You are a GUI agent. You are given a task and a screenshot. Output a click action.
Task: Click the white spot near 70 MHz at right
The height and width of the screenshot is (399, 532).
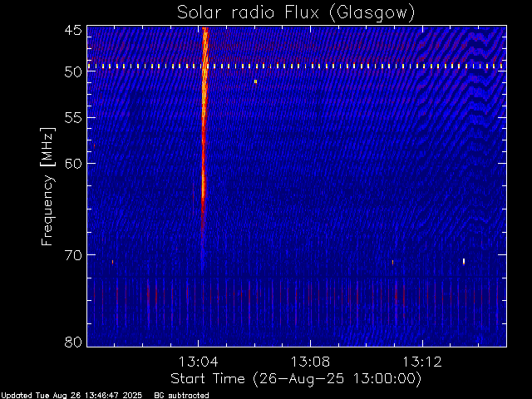tap(464, 261)
